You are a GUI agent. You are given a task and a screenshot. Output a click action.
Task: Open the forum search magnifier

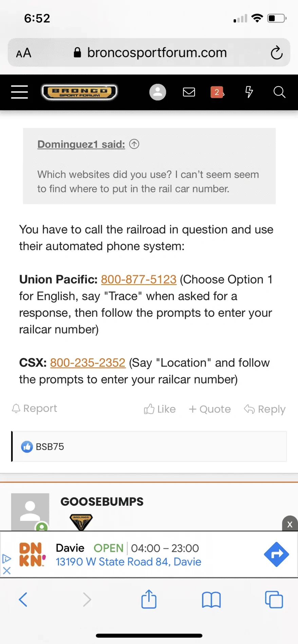(279, 92)
